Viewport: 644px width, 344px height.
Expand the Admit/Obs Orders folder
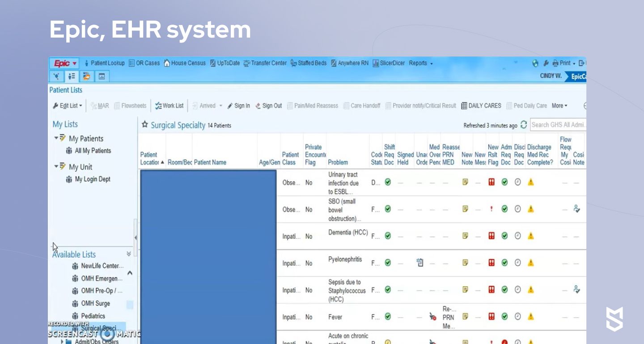click(62, 341)
